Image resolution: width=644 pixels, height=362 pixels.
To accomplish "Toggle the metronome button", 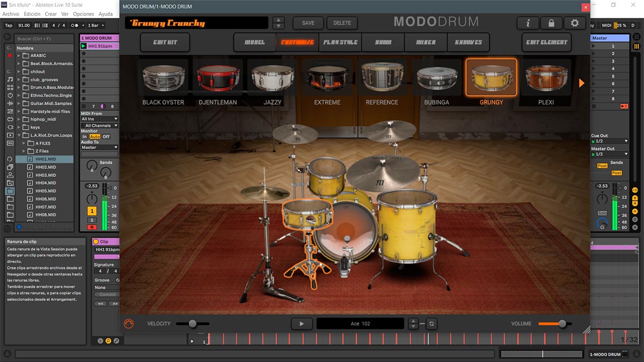I will [77, 25].
